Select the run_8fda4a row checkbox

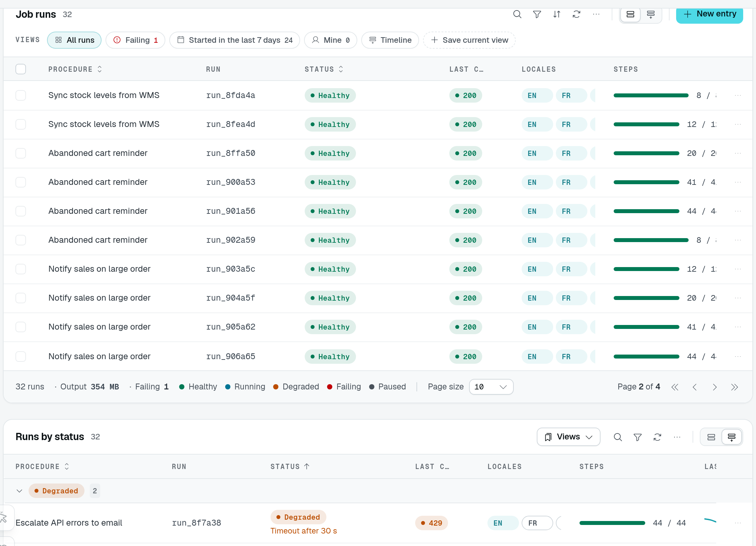(x=21, y=95)
